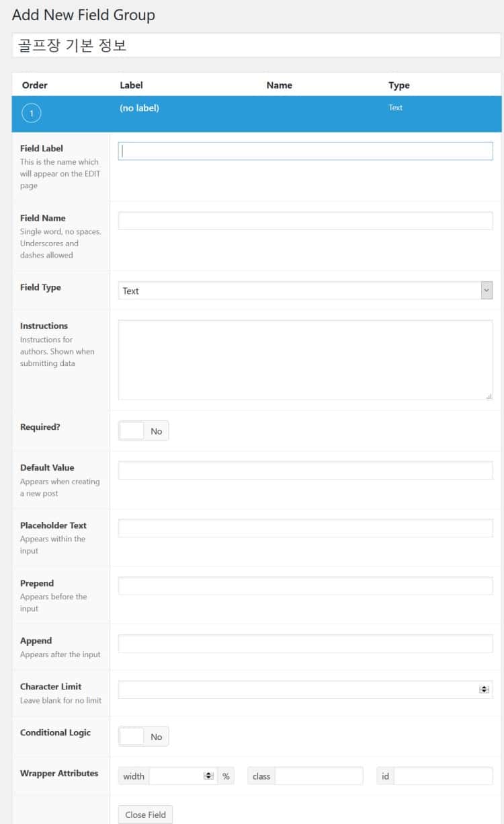Click the Close Field button
Screen dimensions: 504x824
pos(144,815)
